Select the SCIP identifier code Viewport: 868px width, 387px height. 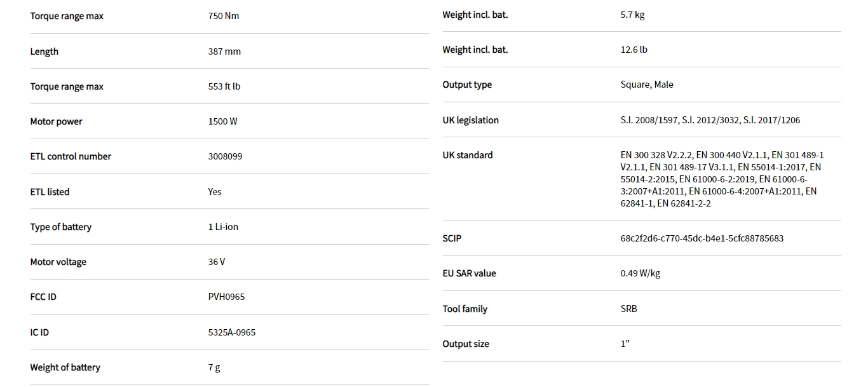click(x=702, y=238)
